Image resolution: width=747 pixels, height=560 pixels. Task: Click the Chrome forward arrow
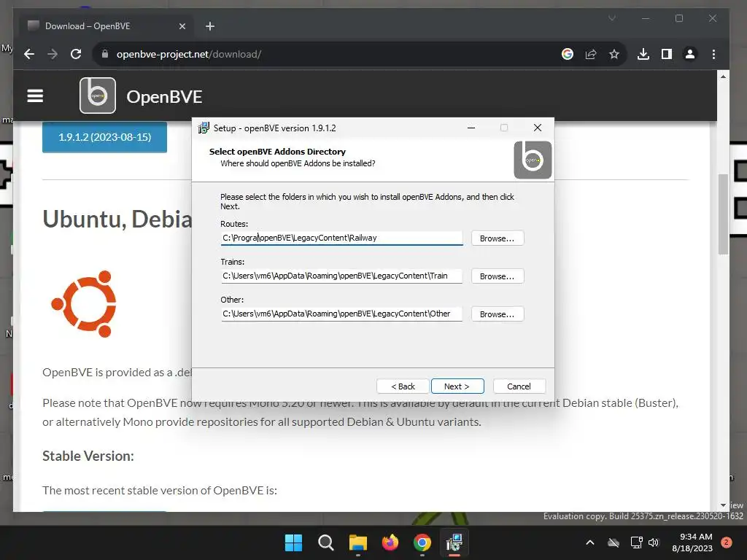53,54
